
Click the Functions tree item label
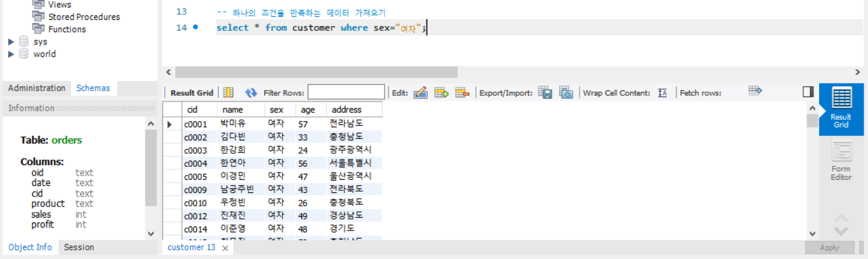(x=67, y=29)
